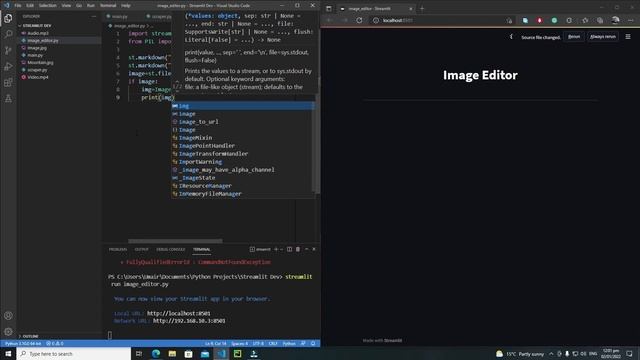Screen dimensions: 640x360
Task: Open the Search view in activity bar
Action: (8, 34)
